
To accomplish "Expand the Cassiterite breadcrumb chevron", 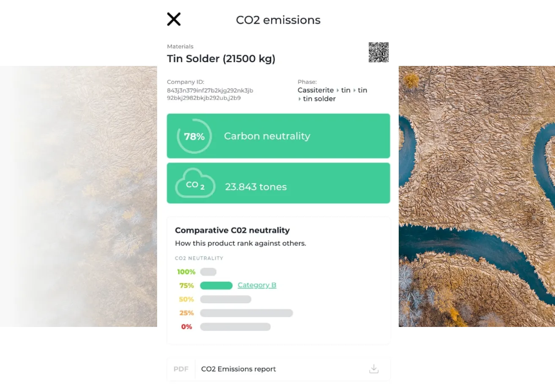I will (x=337, y=90).
